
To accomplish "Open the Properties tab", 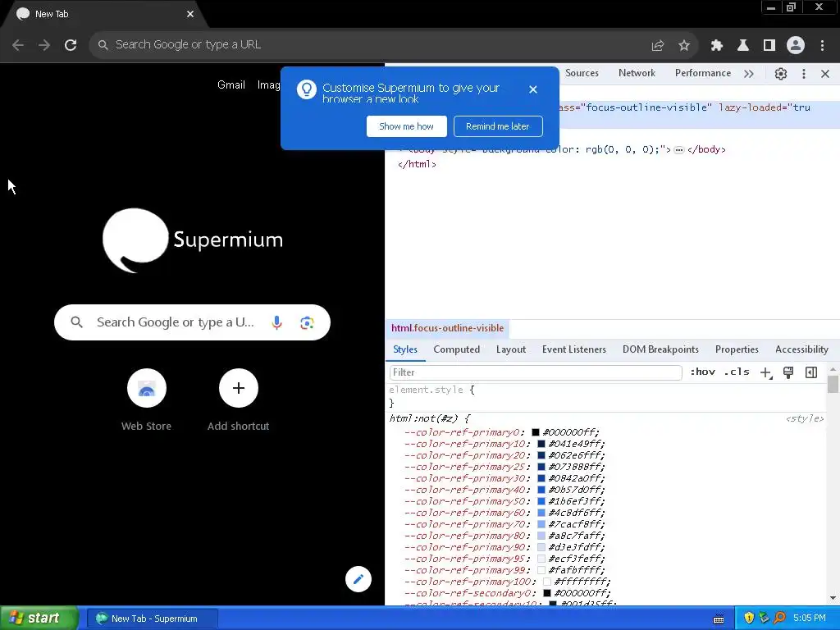I will [737, 349].
